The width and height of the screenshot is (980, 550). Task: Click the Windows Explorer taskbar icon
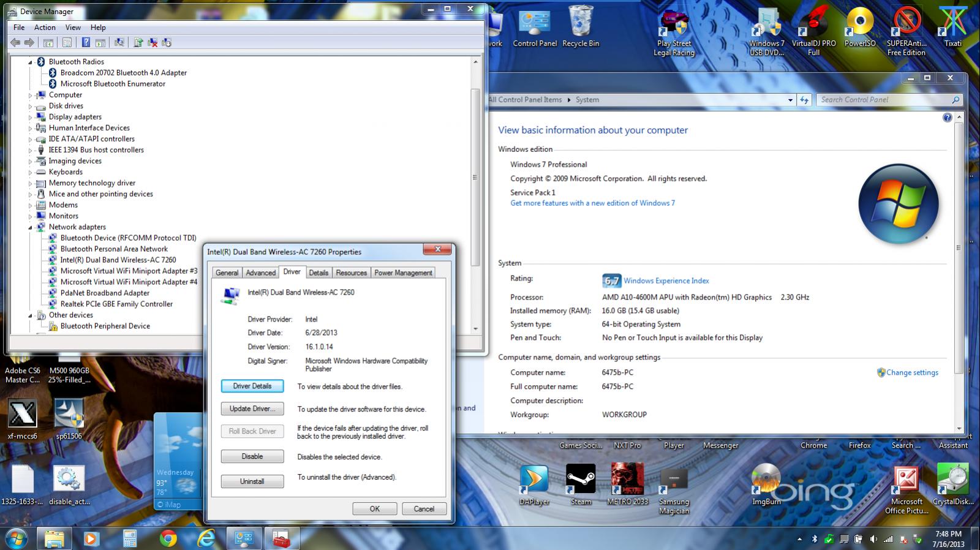pos(55,538)
